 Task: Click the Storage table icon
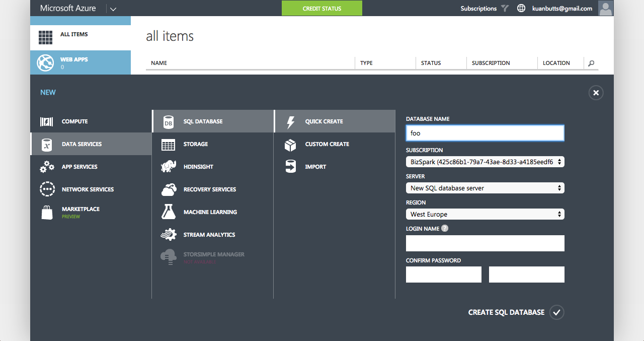(x=169, y=145)
